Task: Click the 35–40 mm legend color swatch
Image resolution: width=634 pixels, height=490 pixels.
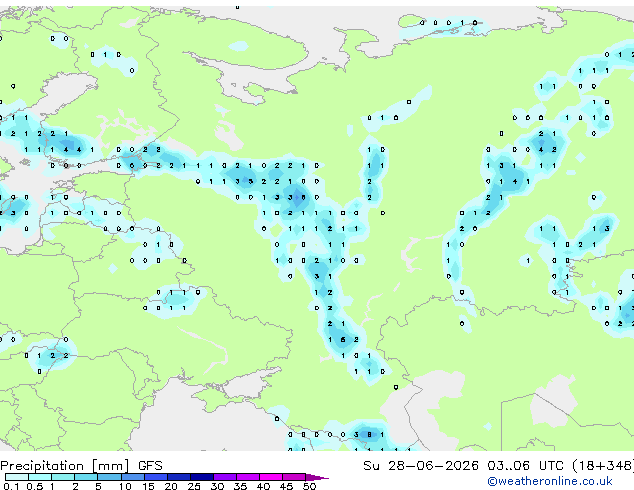Action: click(x=248, y=477)
